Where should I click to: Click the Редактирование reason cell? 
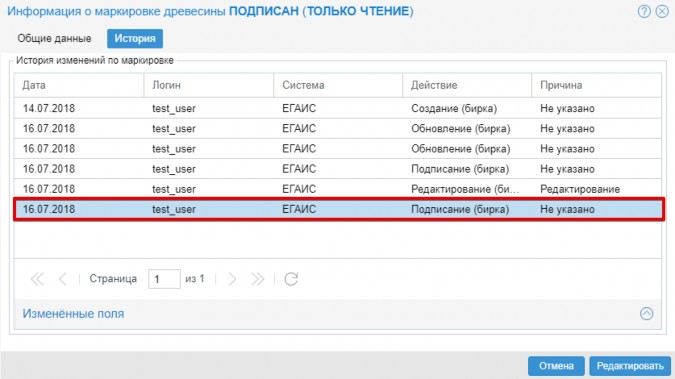pyautogui.click(x=596, y=189)
